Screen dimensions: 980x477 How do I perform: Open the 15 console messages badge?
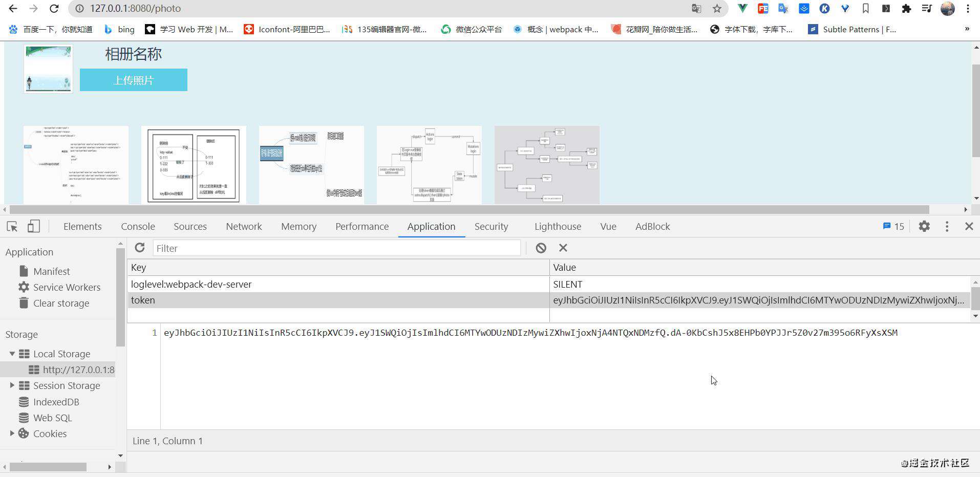(x=893, y=226)
